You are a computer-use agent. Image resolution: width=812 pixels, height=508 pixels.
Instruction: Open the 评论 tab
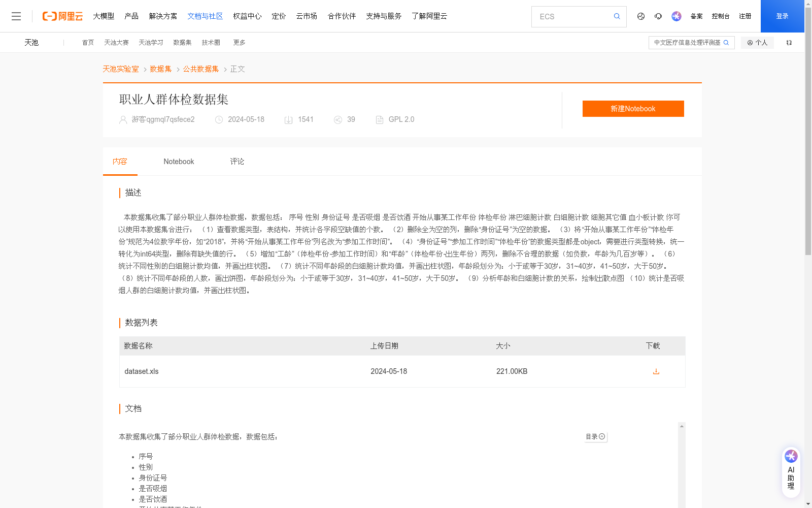236,161
